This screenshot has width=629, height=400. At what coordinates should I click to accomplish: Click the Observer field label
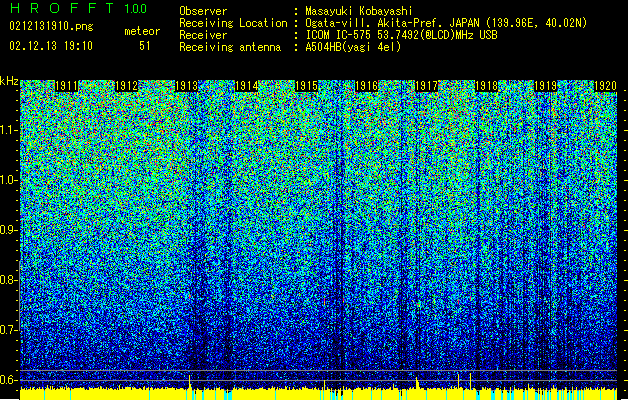[203, 11]
